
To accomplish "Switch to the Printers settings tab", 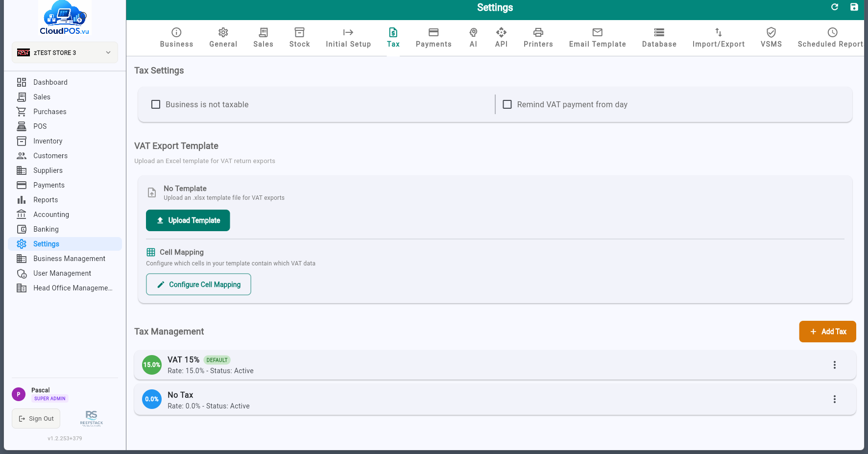I will click(538, 38).
